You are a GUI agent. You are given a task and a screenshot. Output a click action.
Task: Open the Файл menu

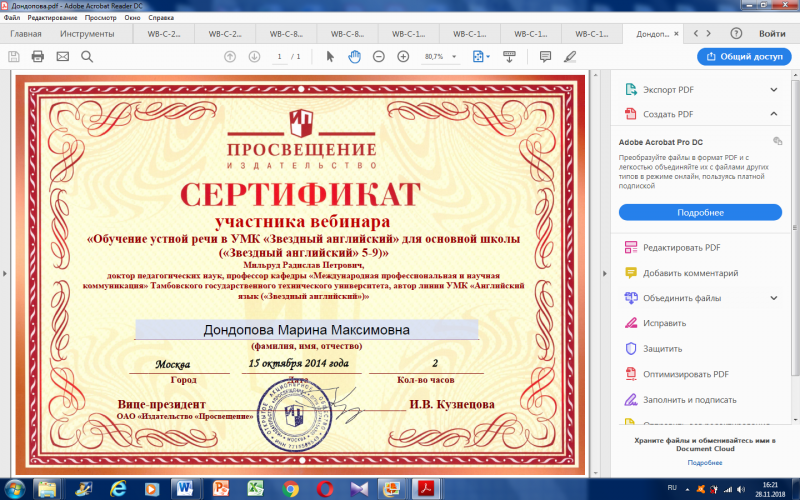coord(12,17)
